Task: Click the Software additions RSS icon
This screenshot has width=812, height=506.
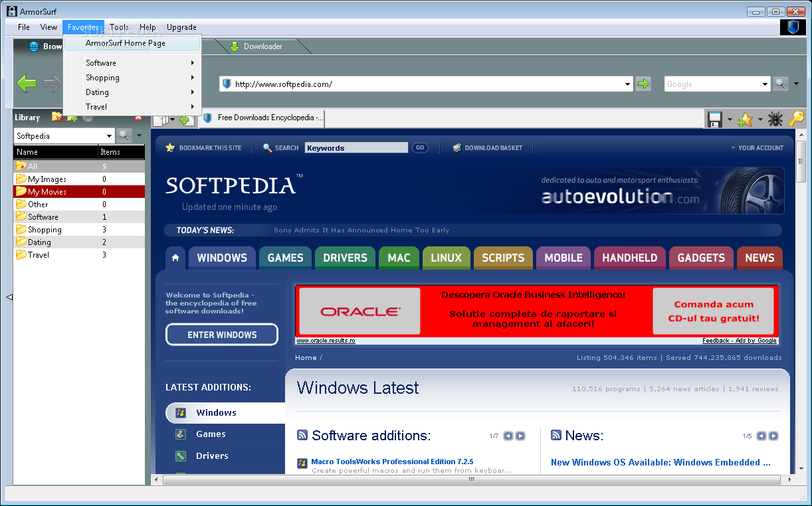Action: click(302, 435)
